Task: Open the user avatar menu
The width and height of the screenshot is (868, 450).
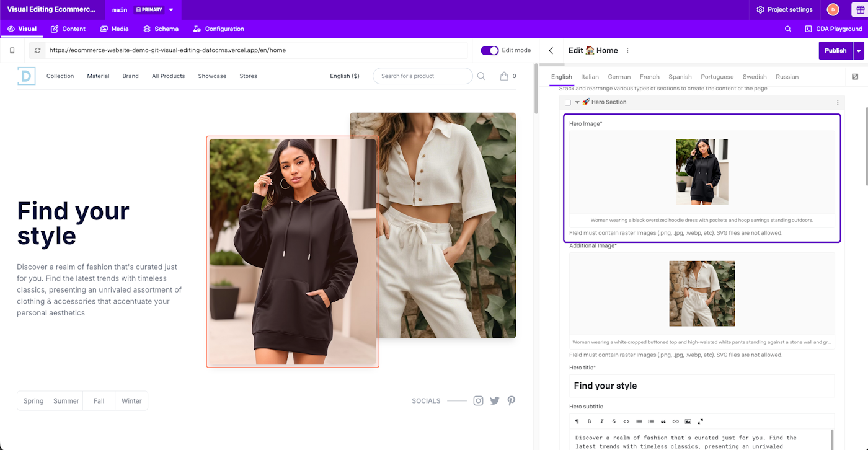Action: [833, 9]
